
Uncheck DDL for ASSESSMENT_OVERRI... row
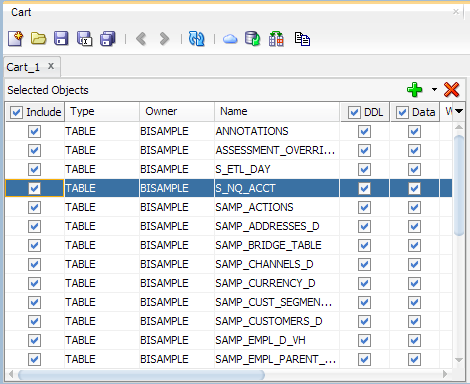point(364,150)
